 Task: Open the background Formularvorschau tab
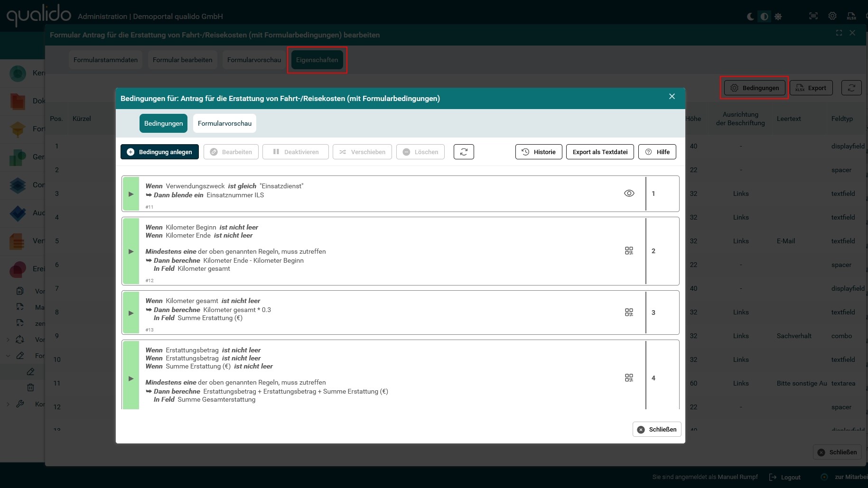pyautogui.click(x=254, y=60)
